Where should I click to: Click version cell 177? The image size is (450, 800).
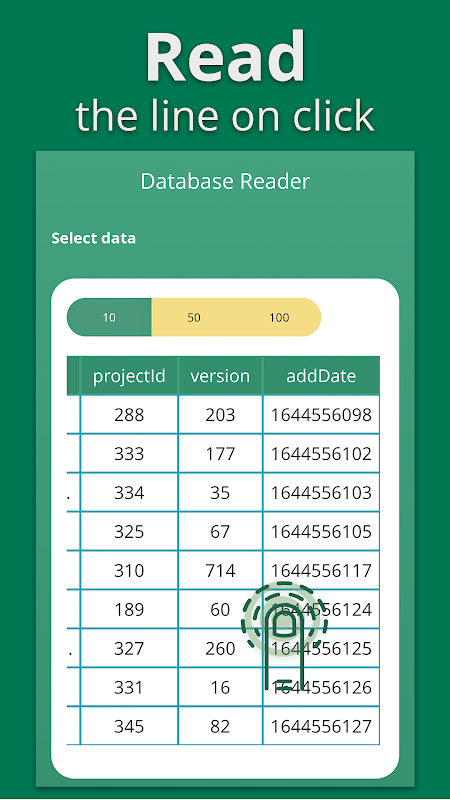(220, 454)
